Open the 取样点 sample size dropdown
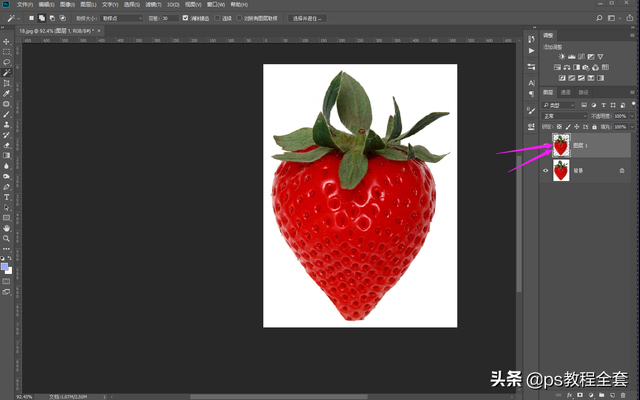The height and width of the screenshot is (400, 640). tap(124, 18)
